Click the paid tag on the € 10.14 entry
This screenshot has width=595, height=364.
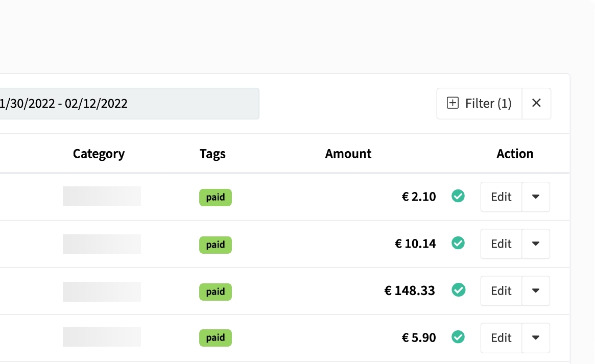tap(215, 245)
